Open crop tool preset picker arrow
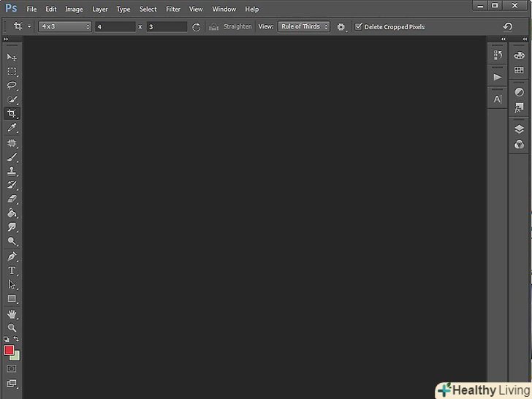Viewport: 532px width, 399px height. [x=29, y=26]
